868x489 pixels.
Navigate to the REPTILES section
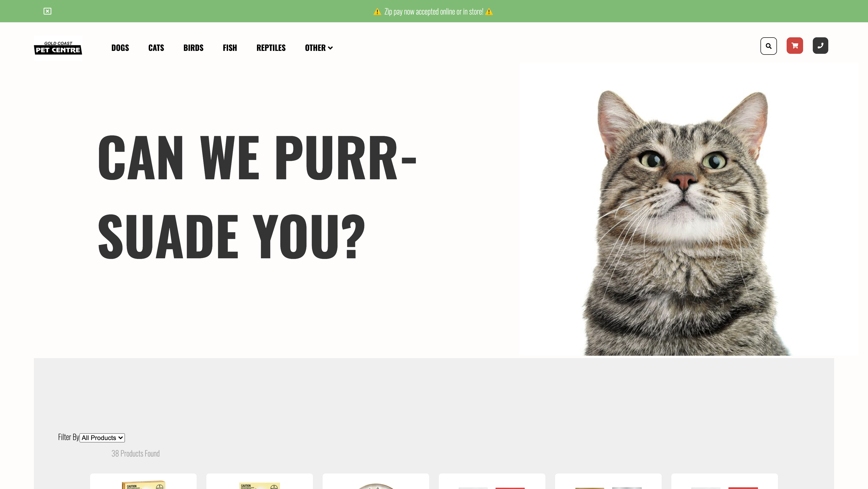coord(271,48)
